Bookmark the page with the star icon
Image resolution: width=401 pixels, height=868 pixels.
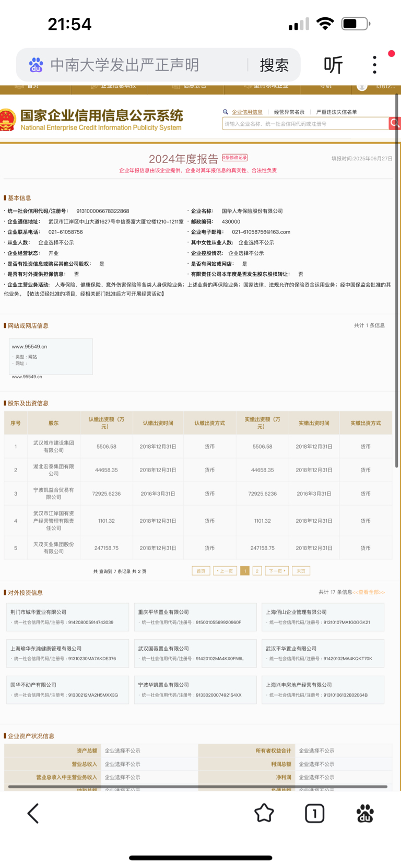pyautogui.click(x=264, y=813)
